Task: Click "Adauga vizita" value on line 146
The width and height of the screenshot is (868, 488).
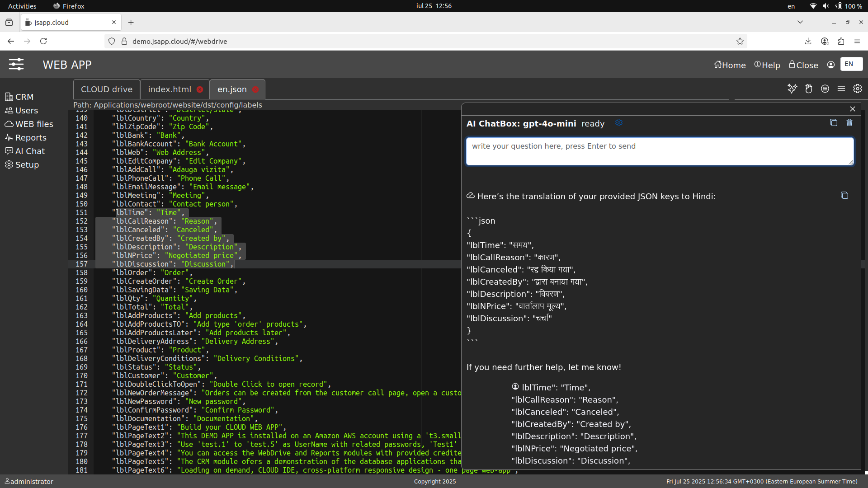Action: (199, 169)
